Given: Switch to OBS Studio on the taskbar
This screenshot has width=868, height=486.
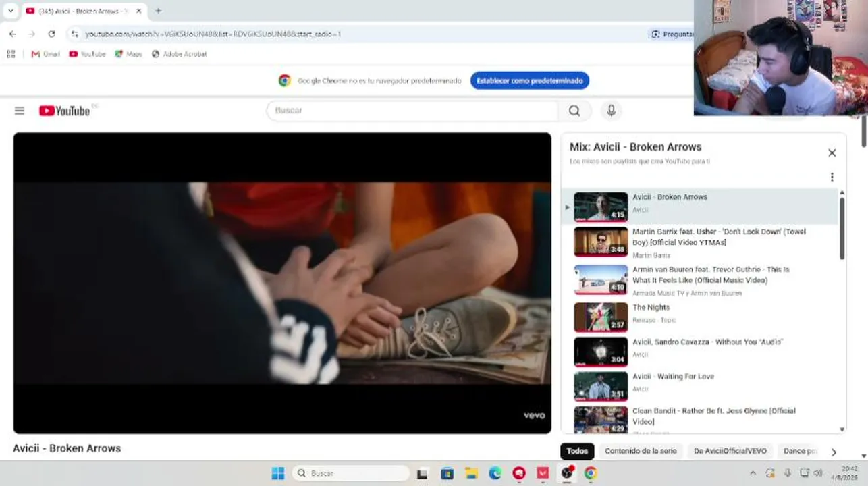Looking at the screenshot, I should 567,473.
